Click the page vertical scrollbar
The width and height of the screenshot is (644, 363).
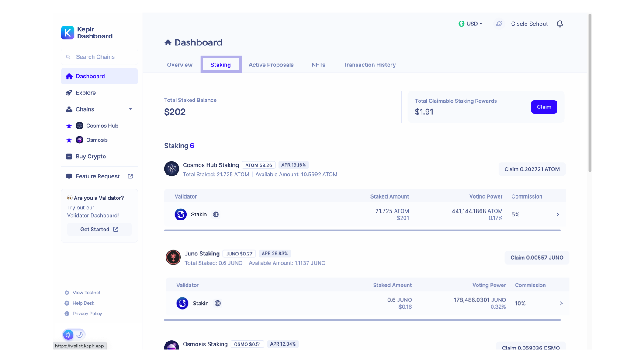(590, 93)
